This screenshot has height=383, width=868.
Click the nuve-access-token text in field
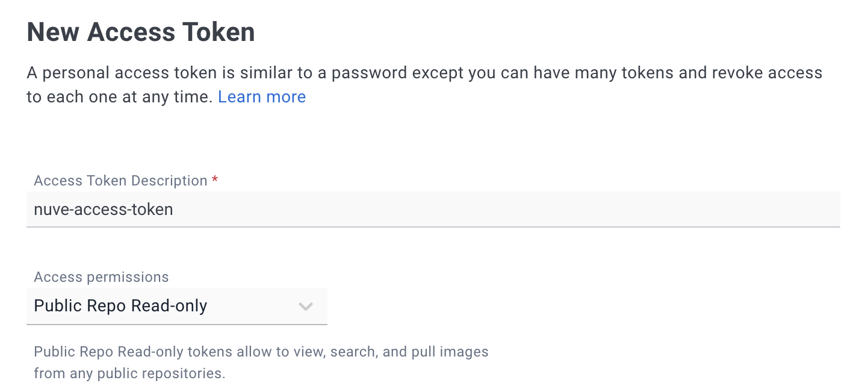point(104,210)
